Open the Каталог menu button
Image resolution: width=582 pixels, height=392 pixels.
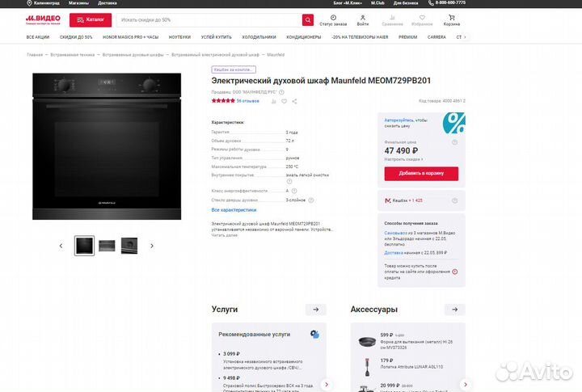[91, 19]
